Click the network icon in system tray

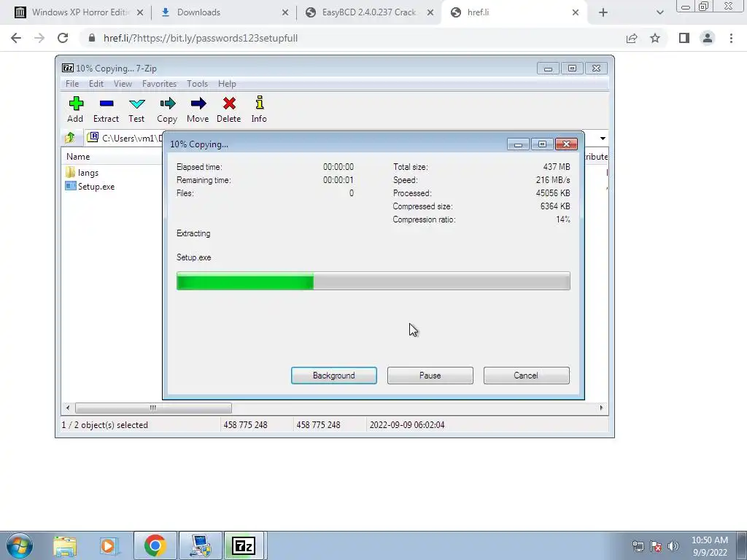coord(638,546)
